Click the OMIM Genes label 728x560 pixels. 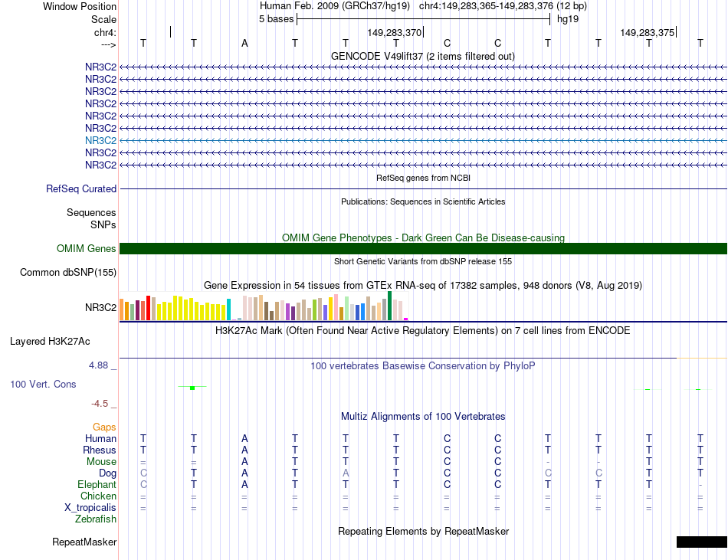pyautogui.click(x=87, y=249)
